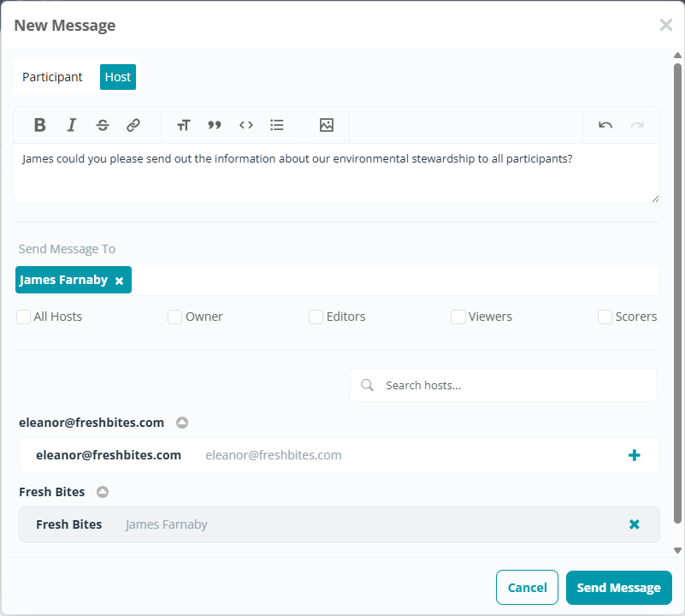Check the All Hosts checkbox
Image resolution: width=685 pixels, height=616 pixels.
(x=24, y=317)
